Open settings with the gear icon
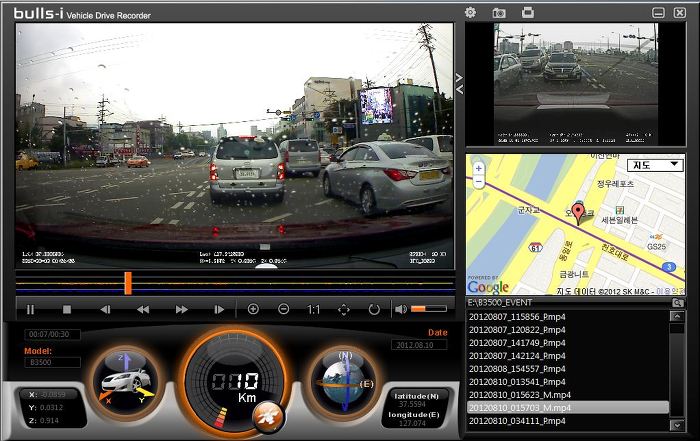Image resolution: width=700 pixels, height=441 pixels. point(470,12)
